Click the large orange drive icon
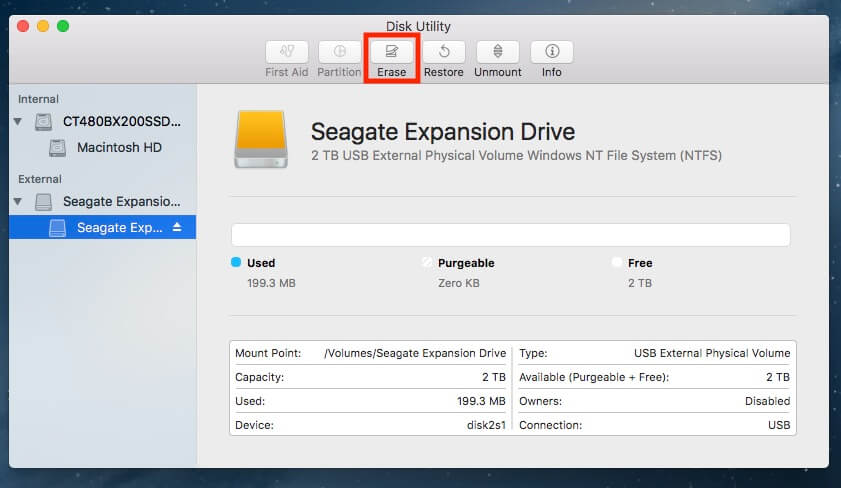The height and width of the screenshot is (488, 841). (260, 139)
